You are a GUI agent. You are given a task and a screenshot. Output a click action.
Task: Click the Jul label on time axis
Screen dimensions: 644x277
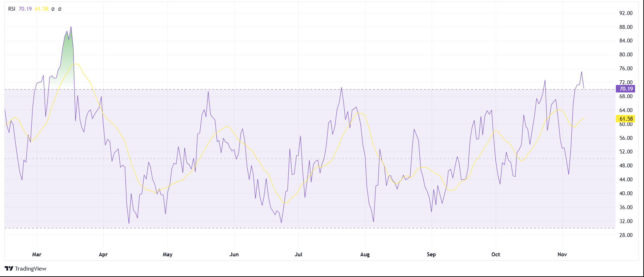(x=298, y=255)
